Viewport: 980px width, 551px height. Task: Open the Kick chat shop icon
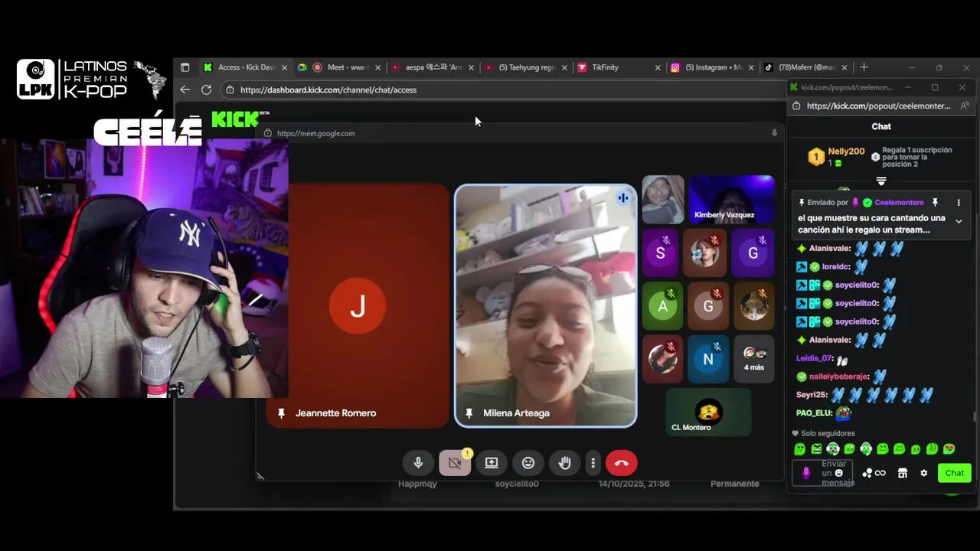[903, 473]
